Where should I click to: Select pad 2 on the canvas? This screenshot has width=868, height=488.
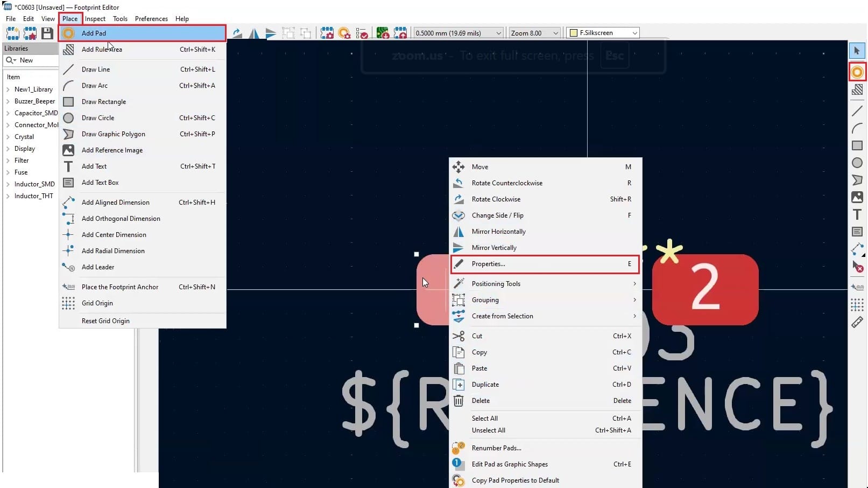tap(705, 290)
